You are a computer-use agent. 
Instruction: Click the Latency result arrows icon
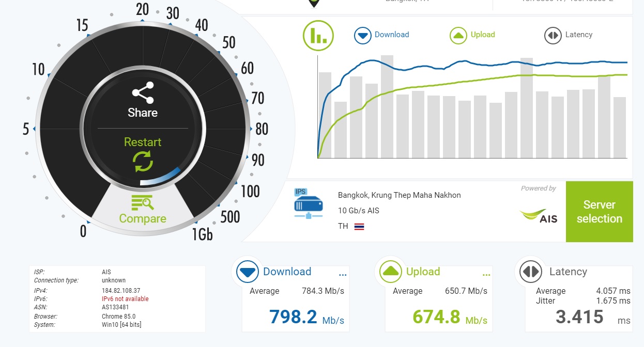tap(531, 272)
